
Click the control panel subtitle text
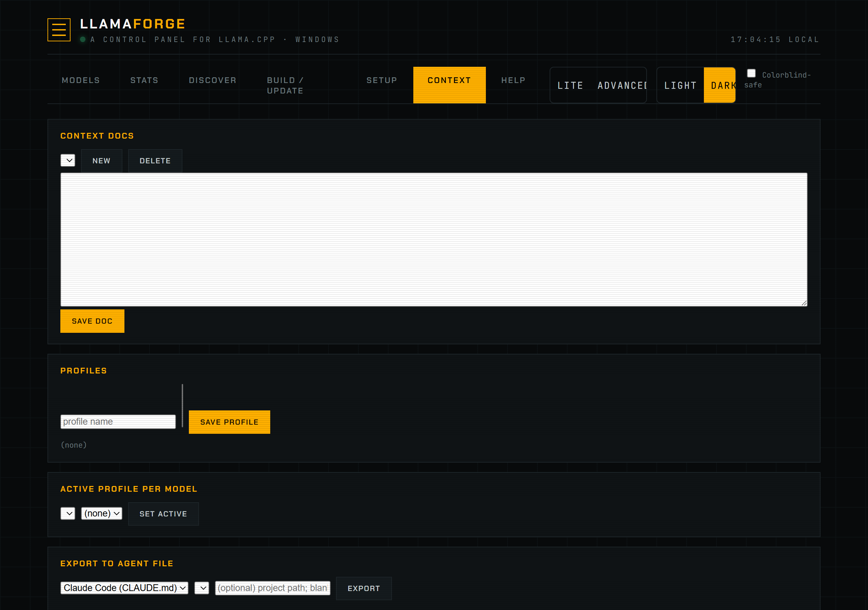pos(215,39)
